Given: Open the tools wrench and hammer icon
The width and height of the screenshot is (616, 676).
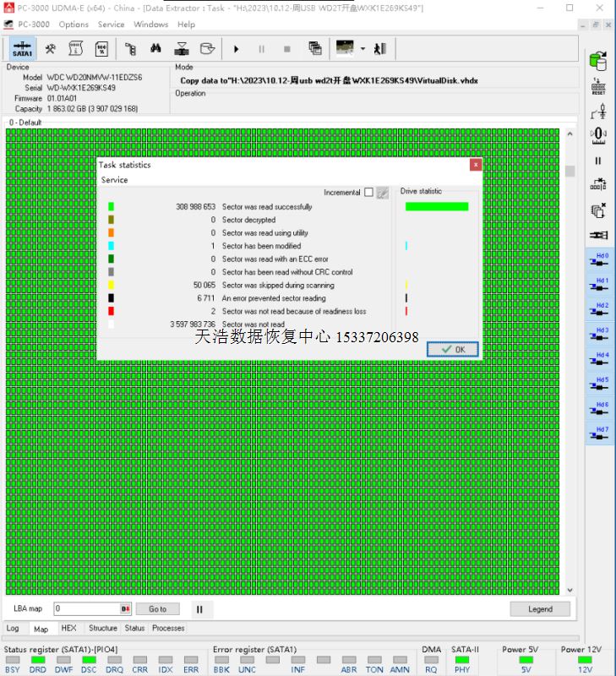Looking at the screenshot, I should click(x=51, y=49).
